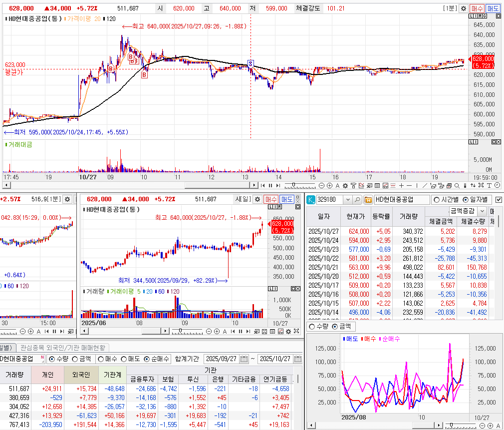Click the 시[일] period selector in daily chart
Image resolution: width=504 pixels, height=430 pixels.
point(243,199)
